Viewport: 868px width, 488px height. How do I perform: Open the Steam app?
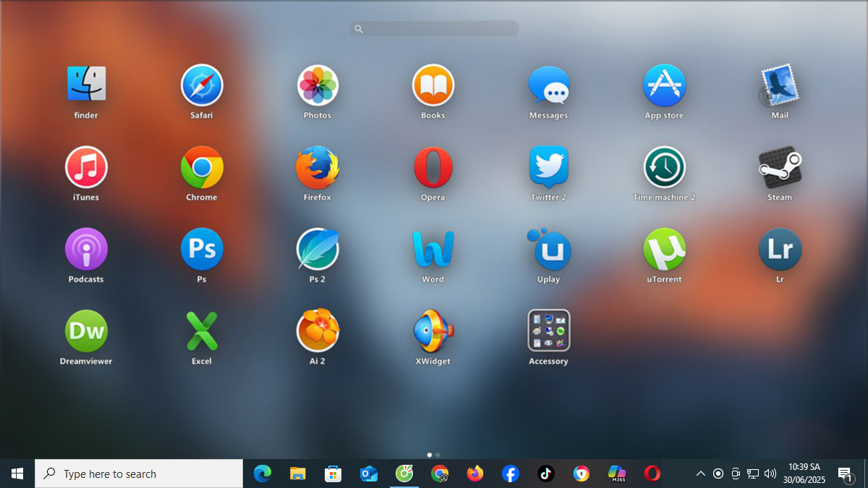tap(780, 167)
